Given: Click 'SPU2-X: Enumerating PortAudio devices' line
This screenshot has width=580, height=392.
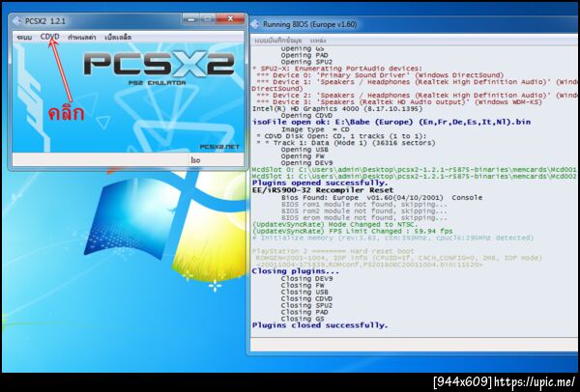Looking at the screenshot, I should (337, 69).
